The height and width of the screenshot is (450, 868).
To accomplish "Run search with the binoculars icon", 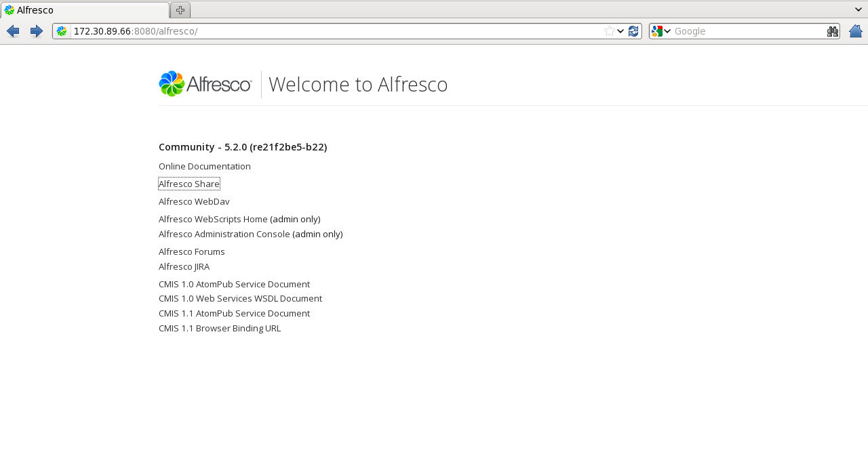I will click(x=833, y=31).
